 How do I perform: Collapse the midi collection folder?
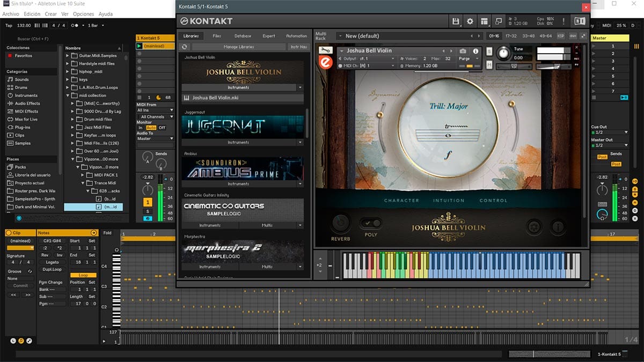pyautogui.click(x=68, y=95)
